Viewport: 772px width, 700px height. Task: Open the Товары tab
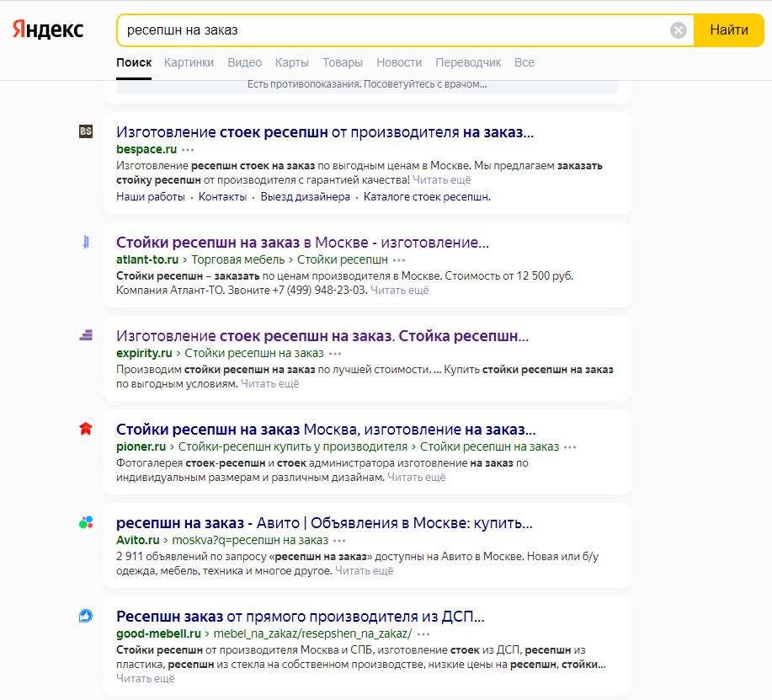342,62
